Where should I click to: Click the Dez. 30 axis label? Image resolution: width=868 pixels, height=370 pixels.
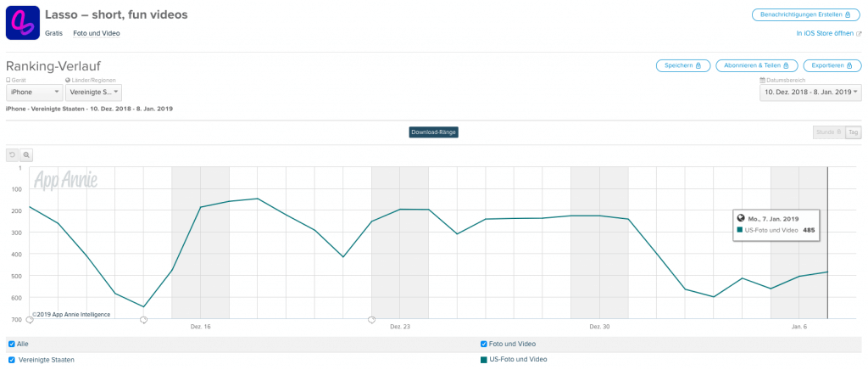click(x=599, y=327)
